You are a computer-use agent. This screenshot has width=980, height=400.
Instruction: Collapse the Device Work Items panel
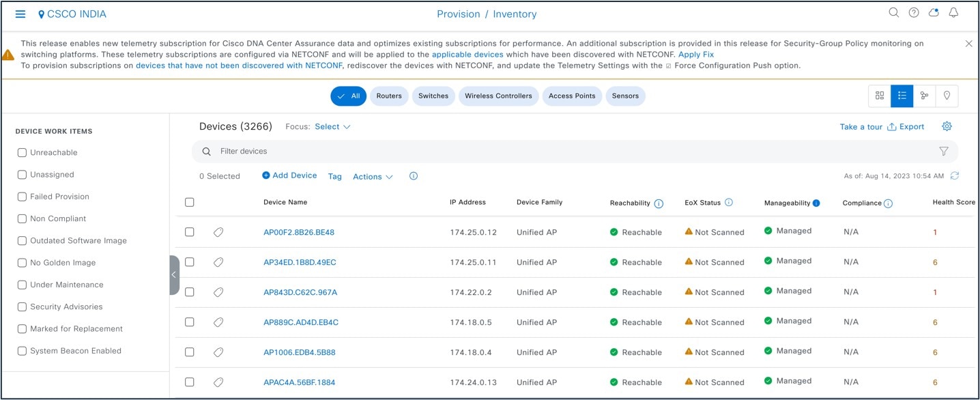(175, 274)
